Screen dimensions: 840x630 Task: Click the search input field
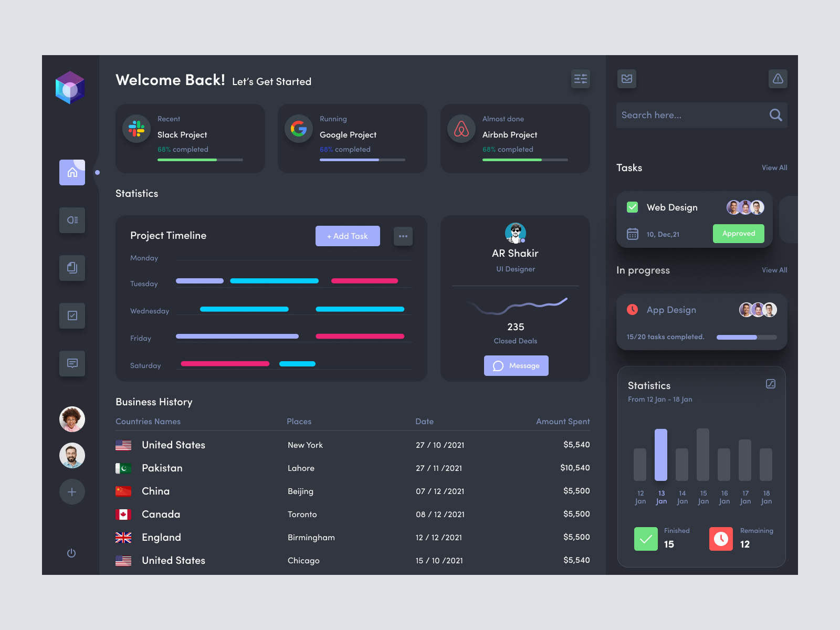[x=682, y=115]
